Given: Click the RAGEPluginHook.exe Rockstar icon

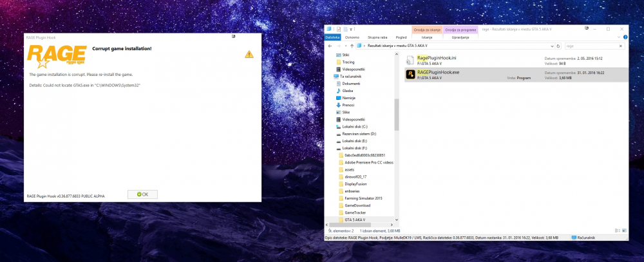Looking at the screenshot, I should click(x=410, y=74).
